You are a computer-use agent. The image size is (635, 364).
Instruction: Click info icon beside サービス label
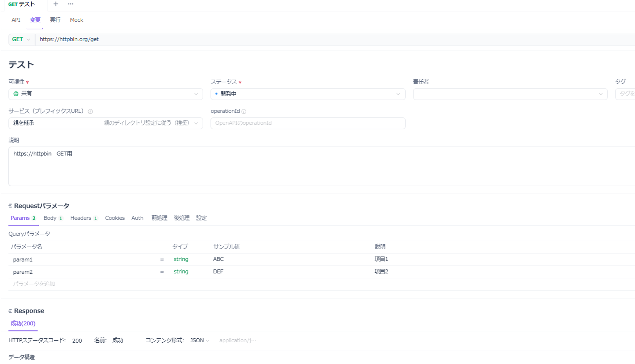90,112
